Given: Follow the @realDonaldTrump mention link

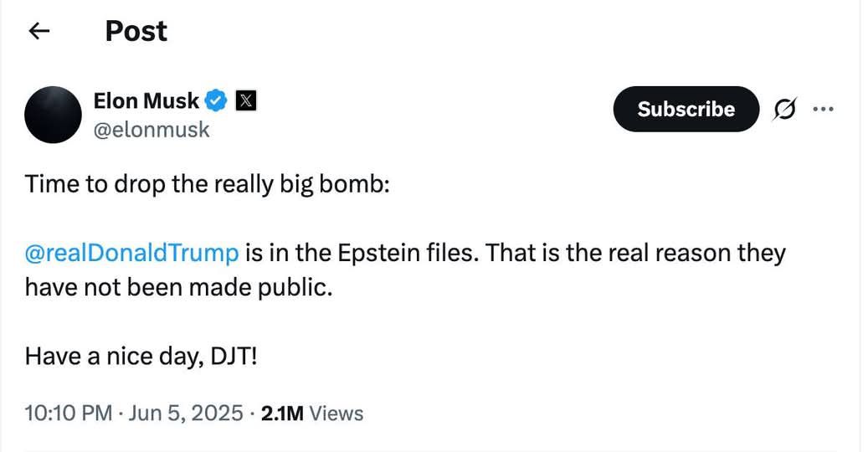Looking at the screenshot, I should pos(132,252).
